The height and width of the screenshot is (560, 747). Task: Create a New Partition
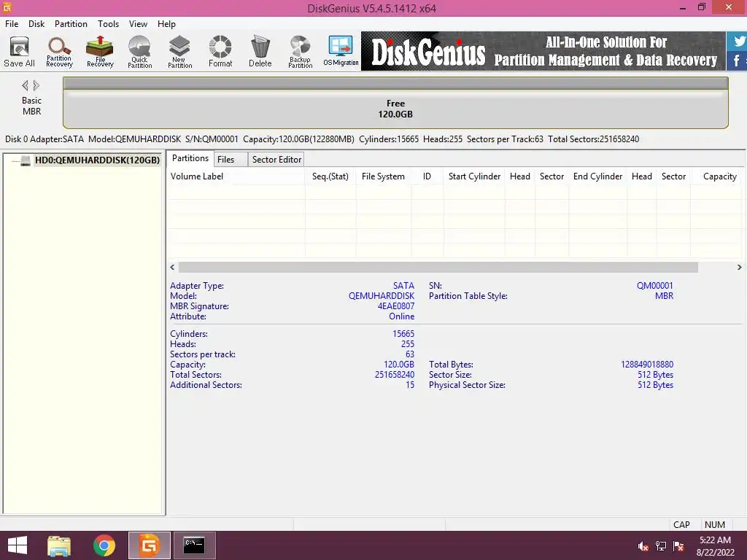coord(179,52)
